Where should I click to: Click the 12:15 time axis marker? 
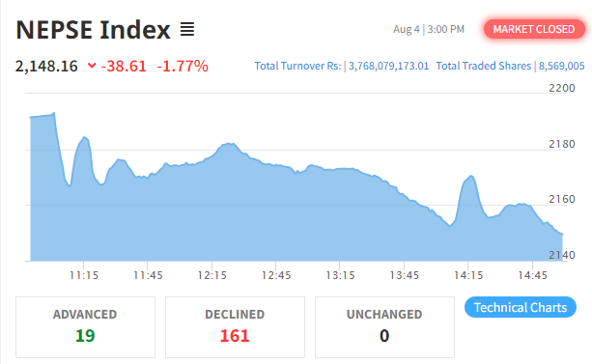[x=212, y=275]
